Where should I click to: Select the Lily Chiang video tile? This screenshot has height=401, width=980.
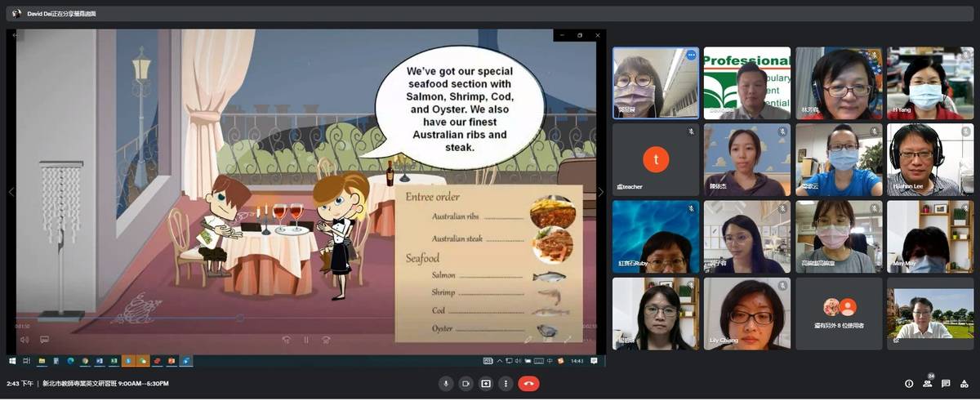tap(747, 314)
